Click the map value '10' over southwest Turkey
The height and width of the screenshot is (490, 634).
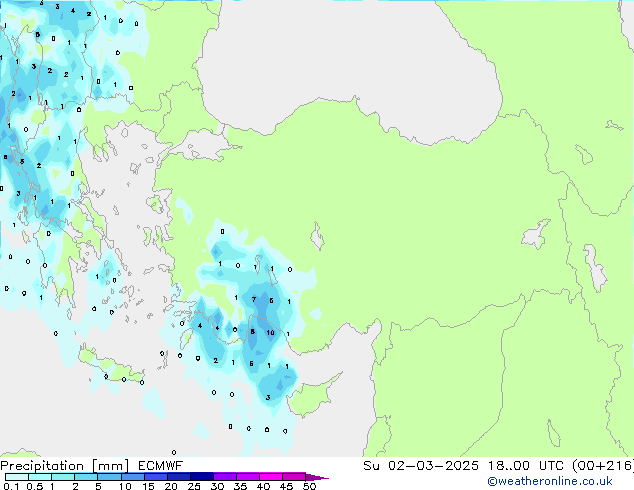point(271,333)
